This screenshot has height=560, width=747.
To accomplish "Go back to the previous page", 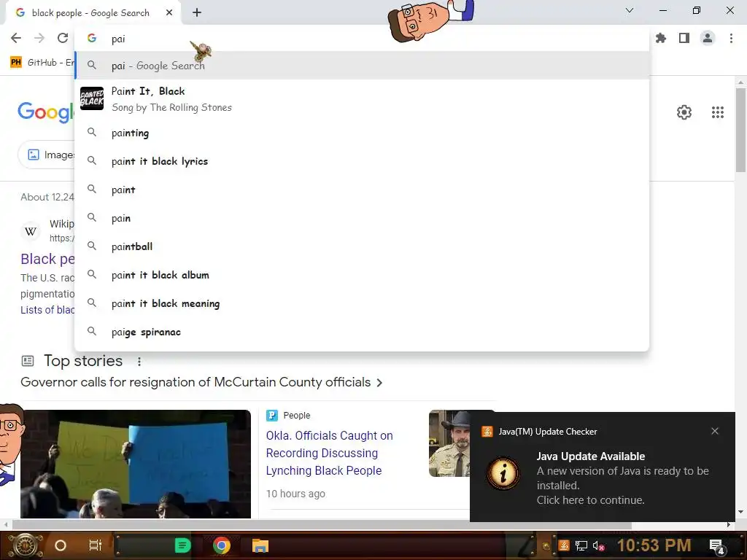I will click(x=16, y=38).
